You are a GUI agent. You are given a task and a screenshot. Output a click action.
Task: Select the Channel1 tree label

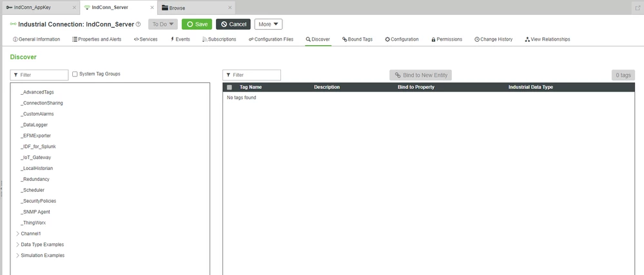[31, 234]
